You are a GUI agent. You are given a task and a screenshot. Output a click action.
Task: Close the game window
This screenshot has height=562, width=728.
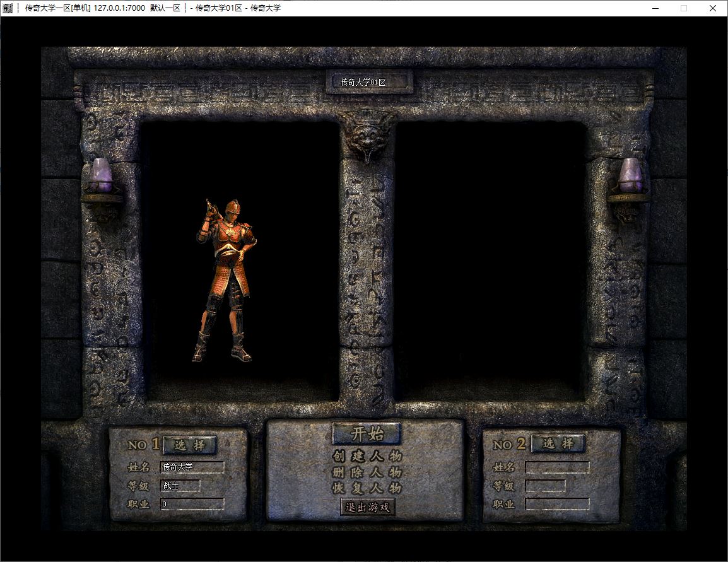pos(713,8)
